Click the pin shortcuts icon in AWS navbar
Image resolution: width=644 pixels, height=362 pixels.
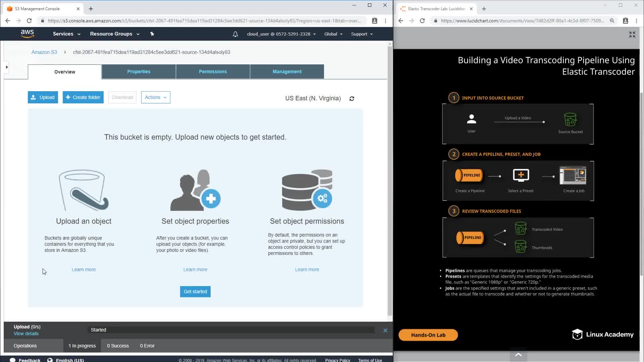click(152, 34)
